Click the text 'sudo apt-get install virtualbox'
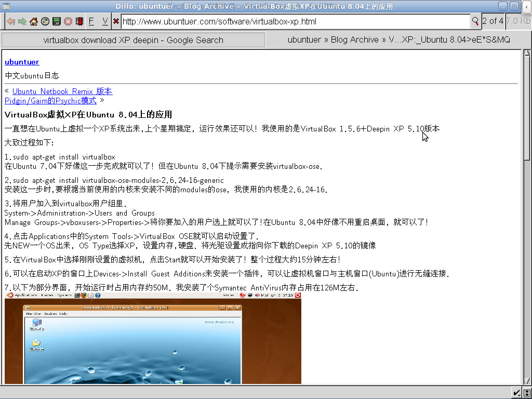532x399 pixels. [x=64, y=157]
